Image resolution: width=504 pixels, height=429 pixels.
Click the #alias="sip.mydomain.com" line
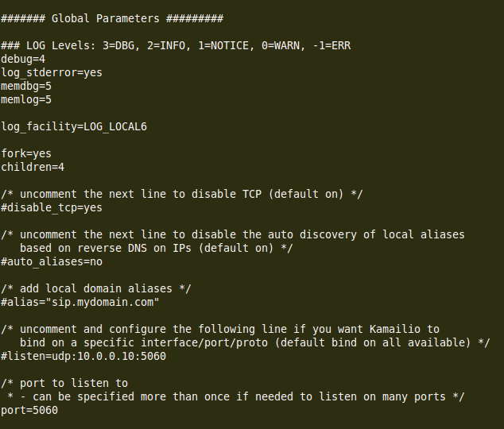click(80, 302)
